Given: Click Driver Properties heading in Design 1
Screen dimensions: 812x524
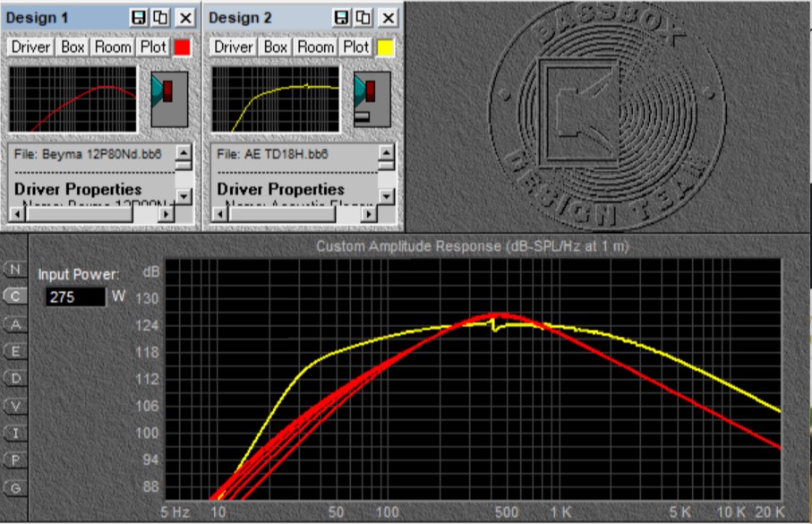Looking at the screenshot, I should 78,189.
